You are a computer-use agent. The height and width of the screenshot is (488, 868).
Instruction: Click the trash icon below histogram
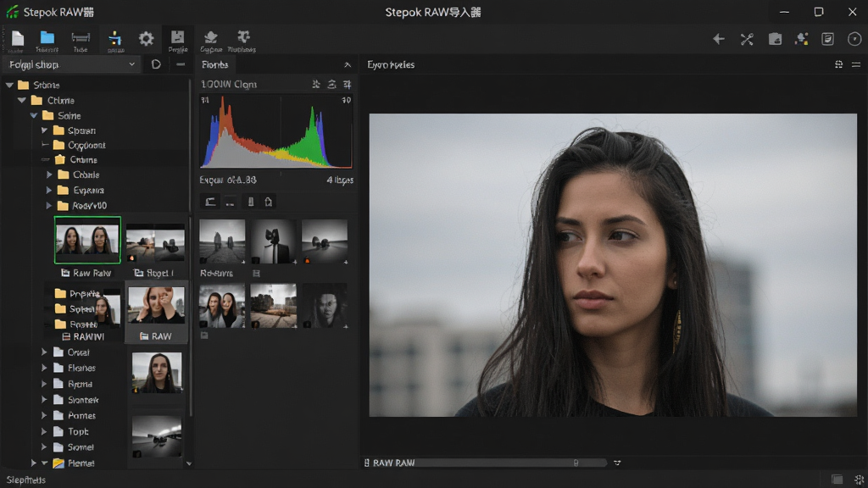[269, 202]
